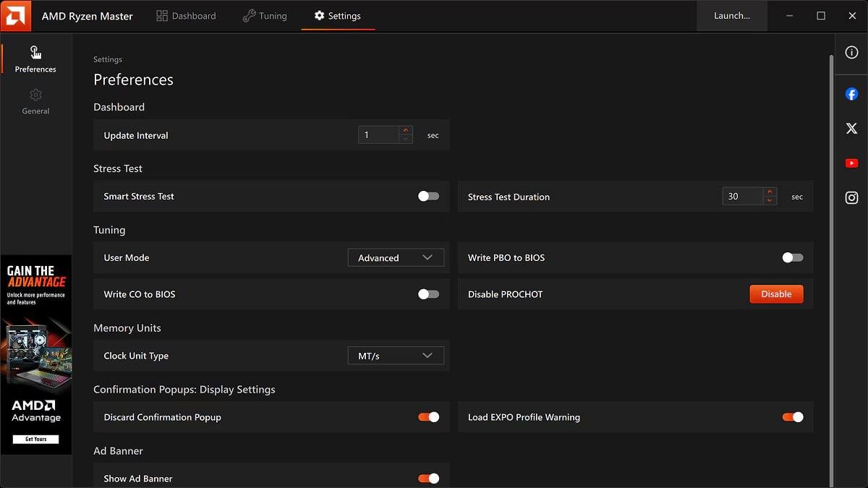Image resolution: width=868 pixels, height=488 pixels.
Task: Switch to the Tuning tab
Action: coord(265,16)
